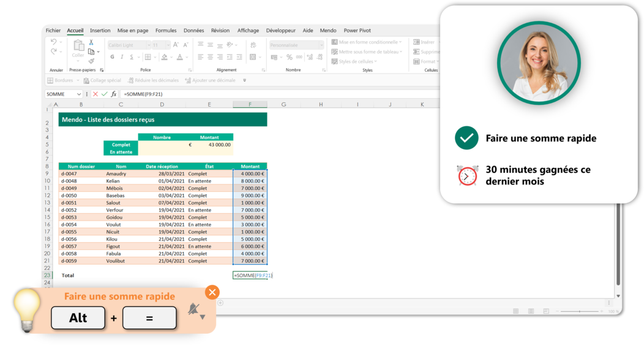
Task: Click the Format Painter brush icon
Action: point(91,61)
